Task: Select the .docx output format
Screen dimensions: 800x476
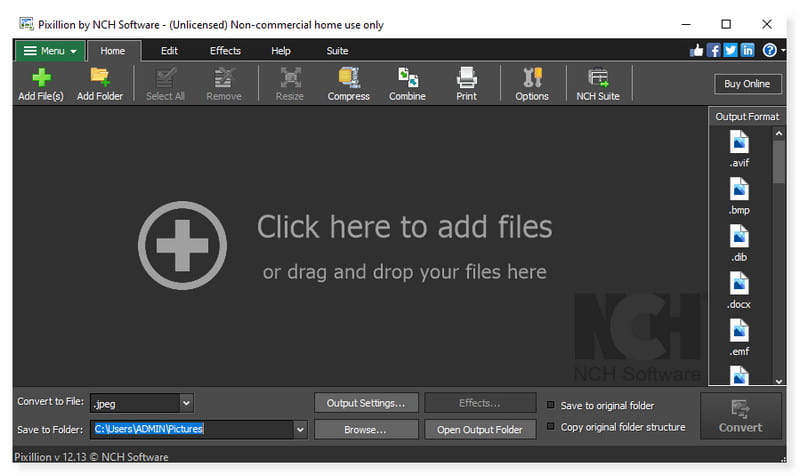Action: [739, 288]
